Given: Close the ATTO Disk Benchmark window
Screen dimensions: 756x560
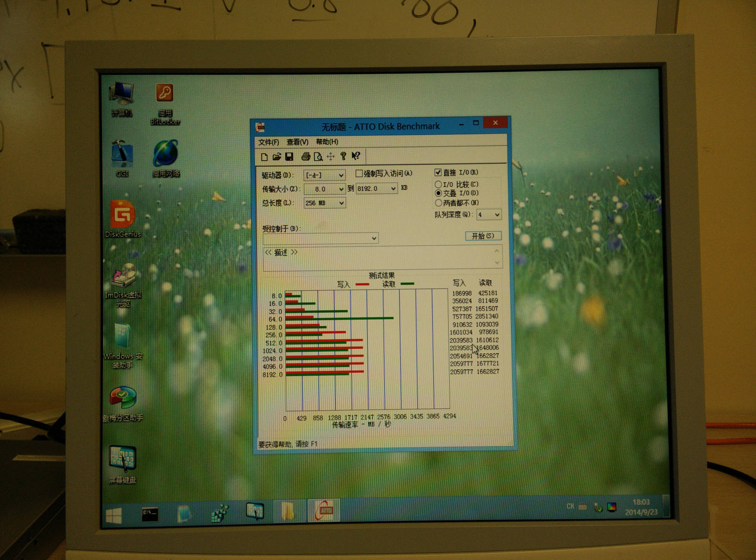Looking at the screenshot, I should [x=495, y=122].
